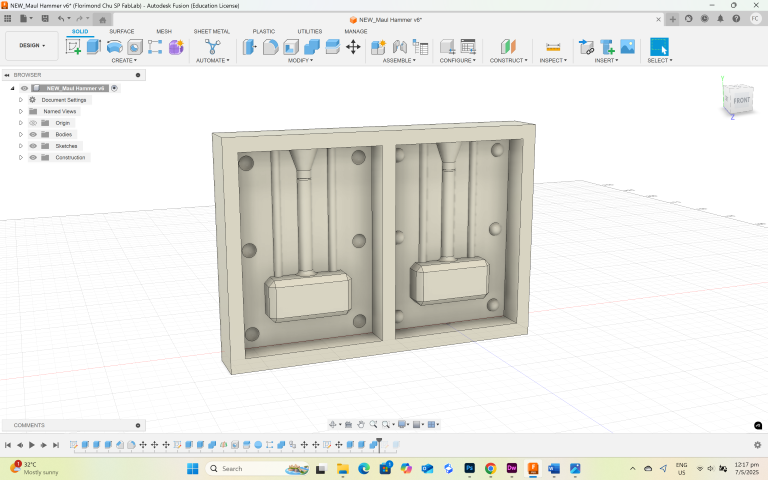Toggle visibility of NEW_Maul Hammer component
The image size is (768, 480).
coord(24,88)
